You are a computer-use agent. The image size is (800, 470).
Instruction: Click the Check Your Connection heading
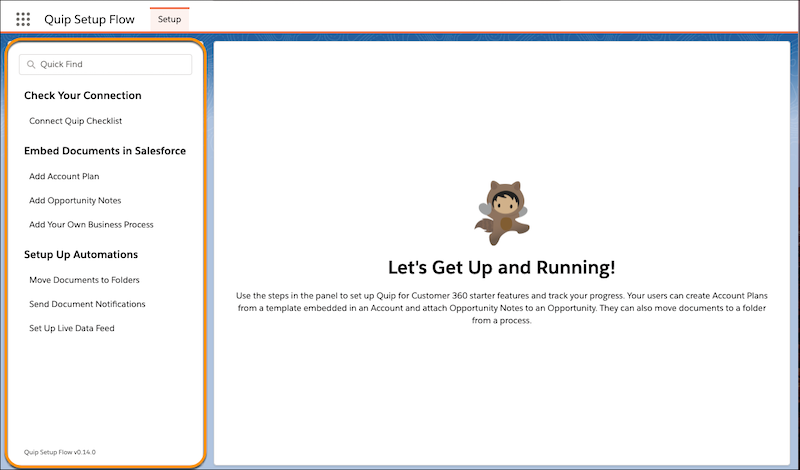(x=83, y=95)
